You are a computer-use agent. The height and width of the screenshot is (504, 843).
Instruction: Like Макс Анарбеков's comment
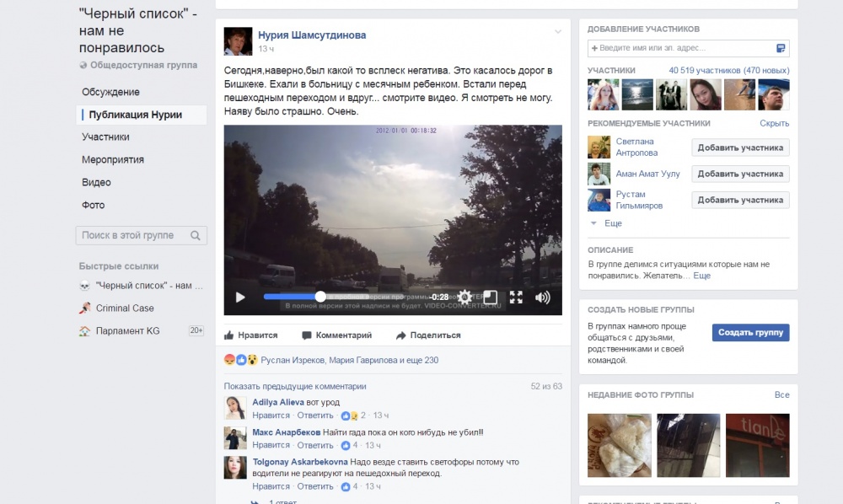[271, 445]
